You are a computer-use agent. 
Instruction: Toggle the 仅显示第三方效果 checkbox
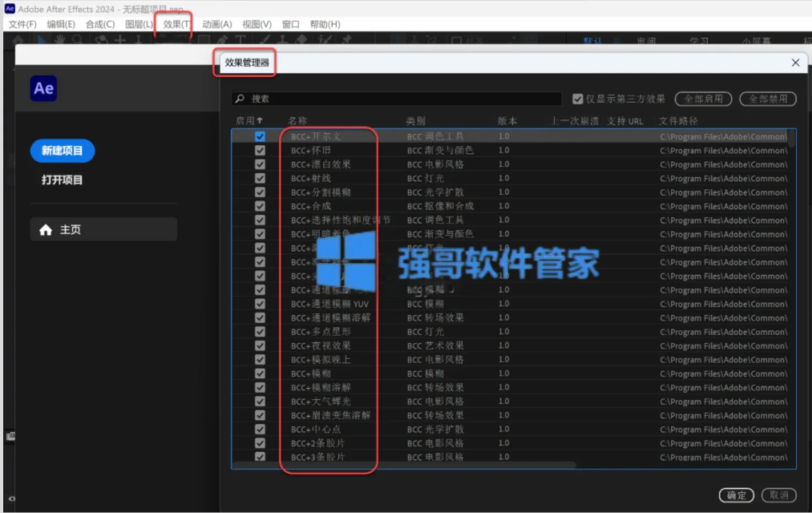(578, 99)
